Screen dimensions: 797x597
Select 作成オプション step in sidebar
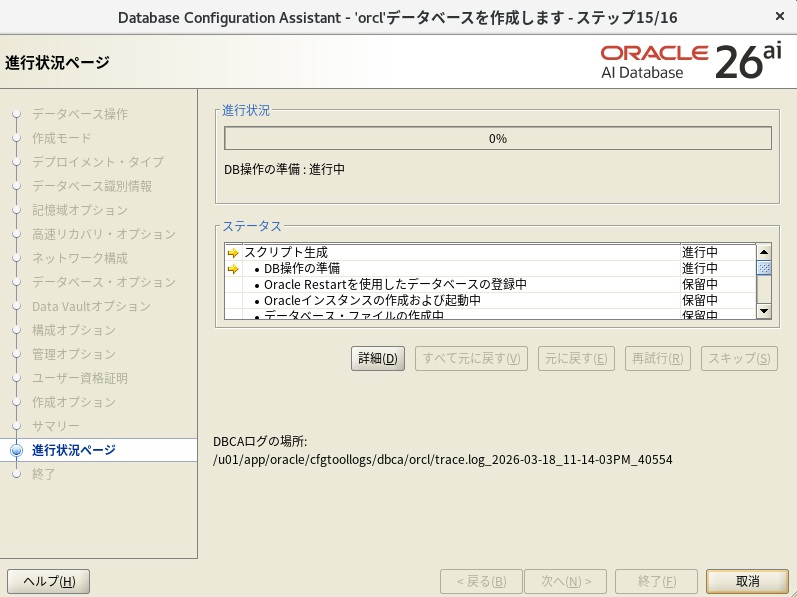click(x=74, y=402)
